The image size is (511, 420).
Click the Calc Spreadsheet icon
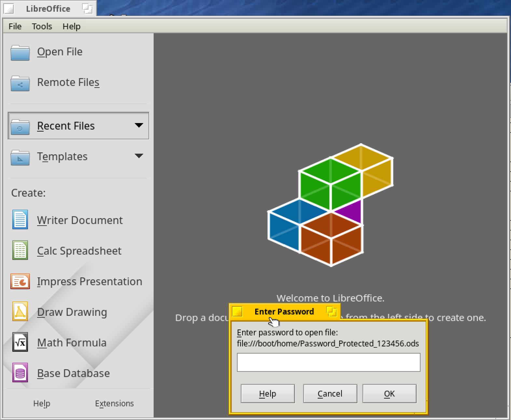tap(20, 250)
